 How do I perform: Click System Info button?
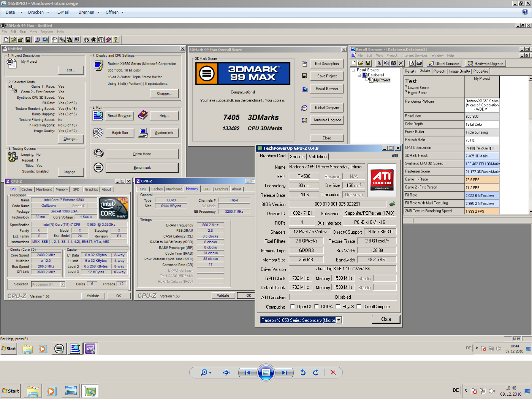coord(164,133)
